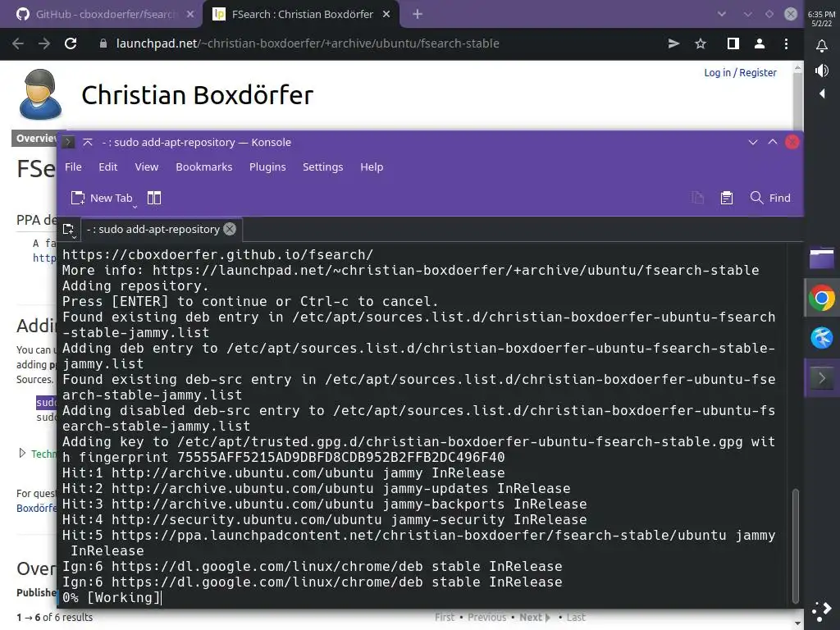Screen dimensions: 840x630
Task: Click the new-tab icon beside Konsole tab bar
Action: 69,230
